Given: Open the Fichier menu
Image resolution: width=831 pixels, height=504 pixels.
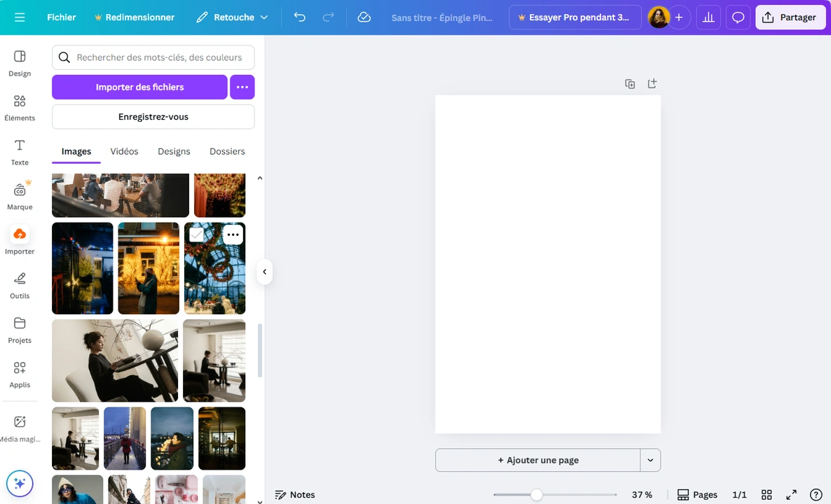Looking at the screenshot, I should (x=62, y=17).
